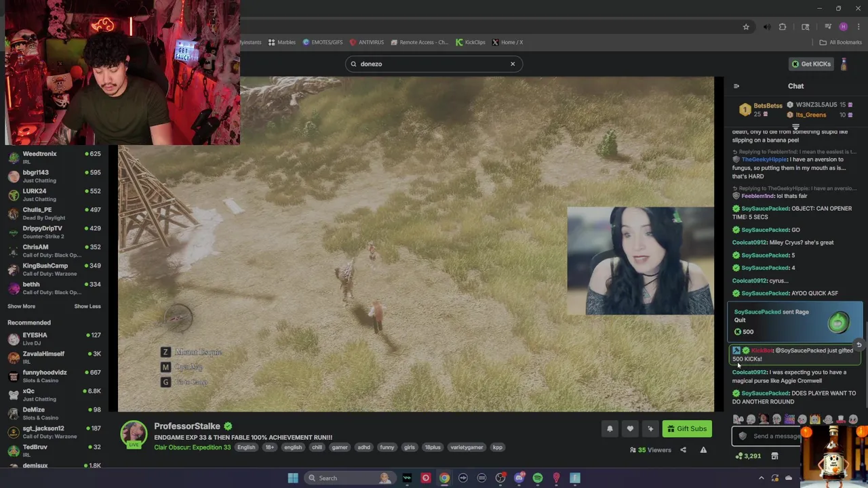Share the stream via share icon
The width and height of the screenshot is (868, 488).
(x=683, y=450)
